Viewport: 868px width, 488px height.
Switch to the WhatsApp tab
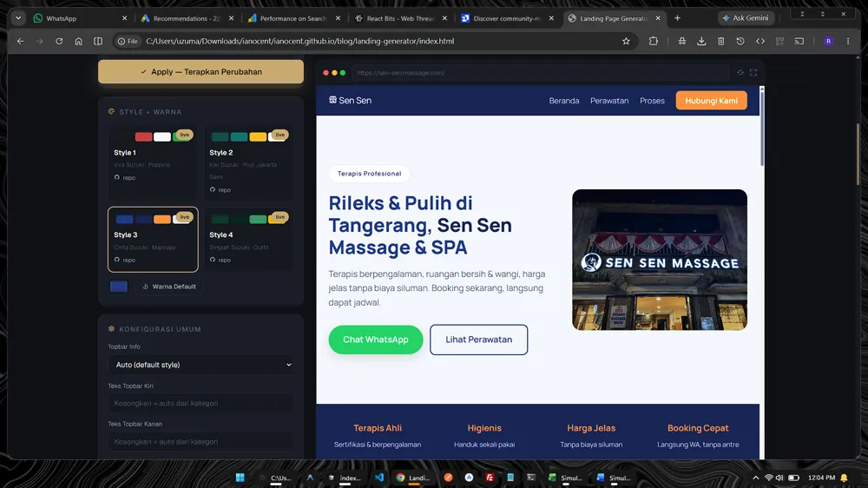click(78, 18)
